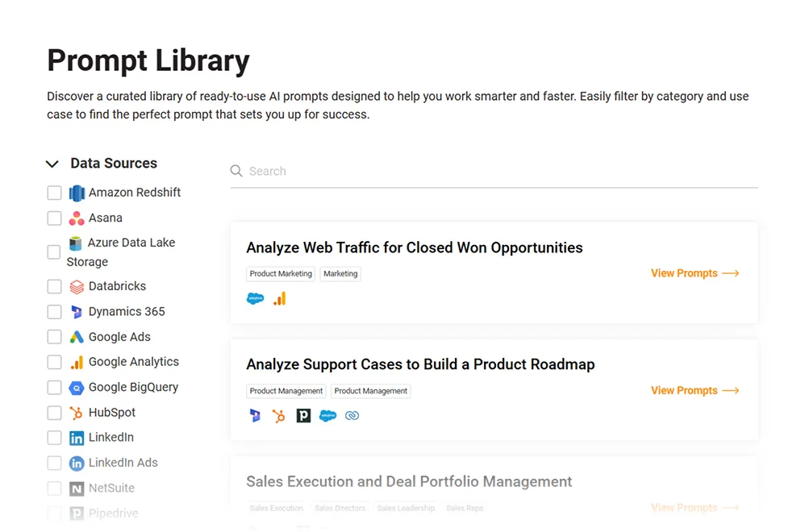Click the LinkedIn logo in the sidebar
The image size is (805, 532).
click(x=77, y=437)
